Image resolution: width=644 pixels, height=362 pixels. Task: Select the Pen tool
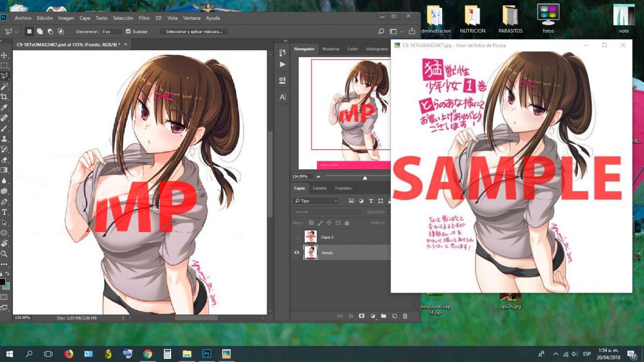point(4,201)
